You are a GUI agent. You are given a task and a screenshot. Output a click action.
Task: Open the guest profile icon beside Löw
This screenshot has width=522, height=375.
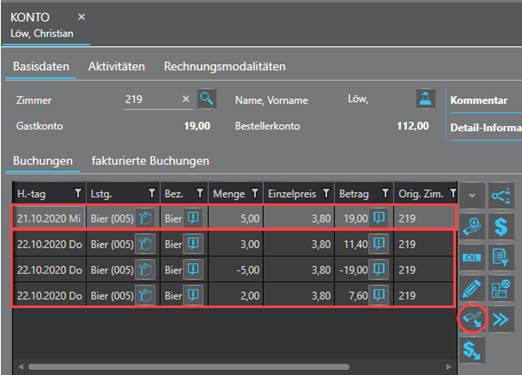click(425, 98)
